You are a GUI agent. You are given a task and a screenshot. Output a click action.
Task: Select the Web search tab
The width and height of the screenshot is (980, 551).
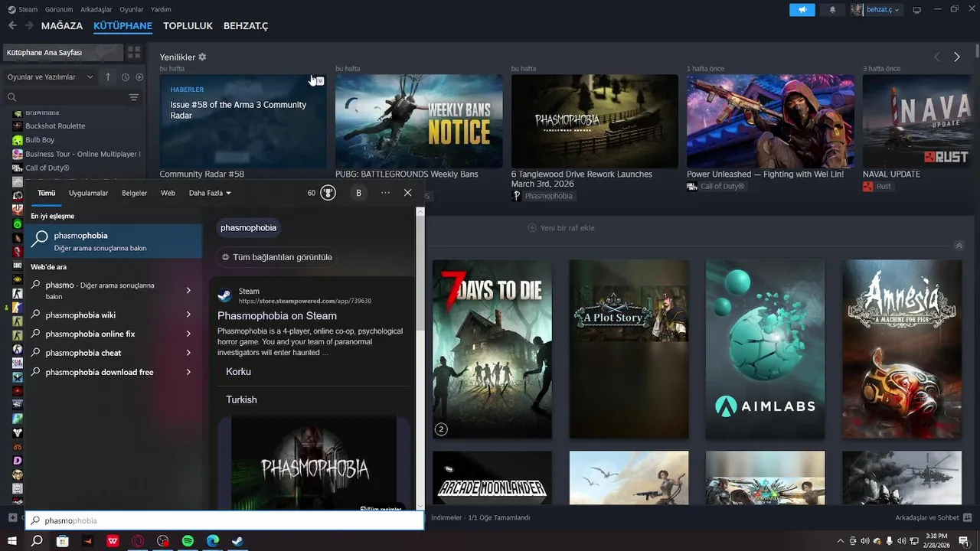point(168,193)
